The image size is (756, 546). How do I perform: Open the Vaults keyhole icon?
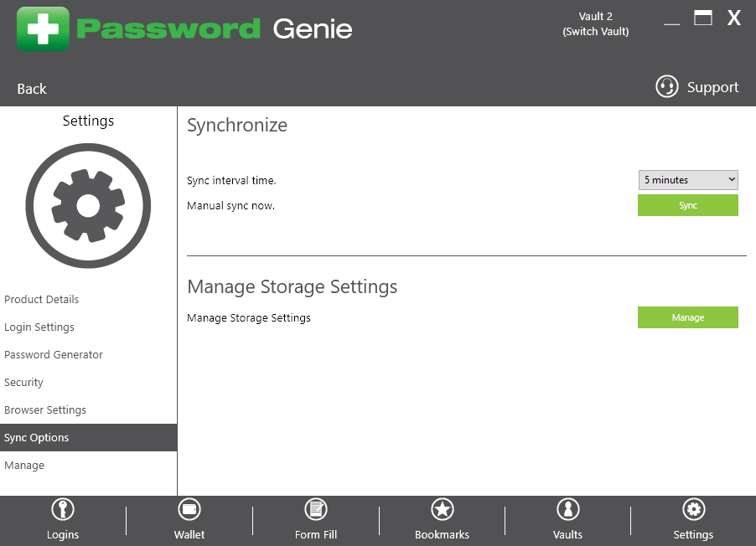[x=568, y=509]
